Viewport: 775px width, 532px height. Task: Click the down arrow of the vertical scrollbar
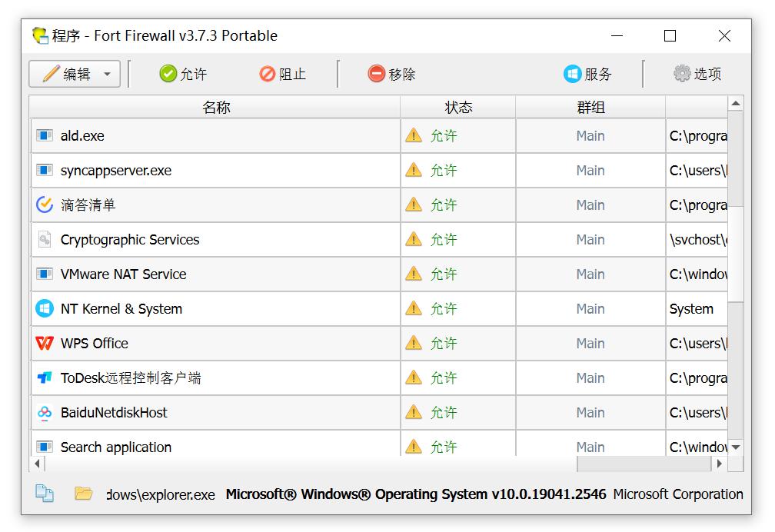[736, 447]
